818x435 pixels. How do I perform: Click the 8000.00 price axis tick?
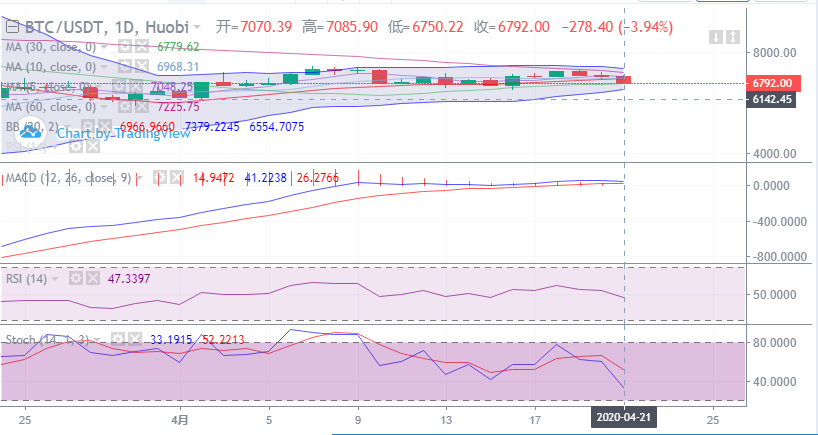(774, 52)
